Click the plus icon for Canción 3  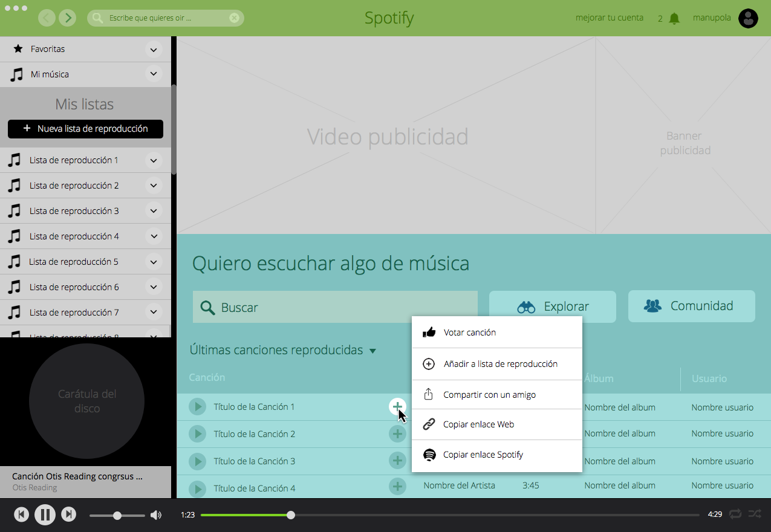point(397,461)
